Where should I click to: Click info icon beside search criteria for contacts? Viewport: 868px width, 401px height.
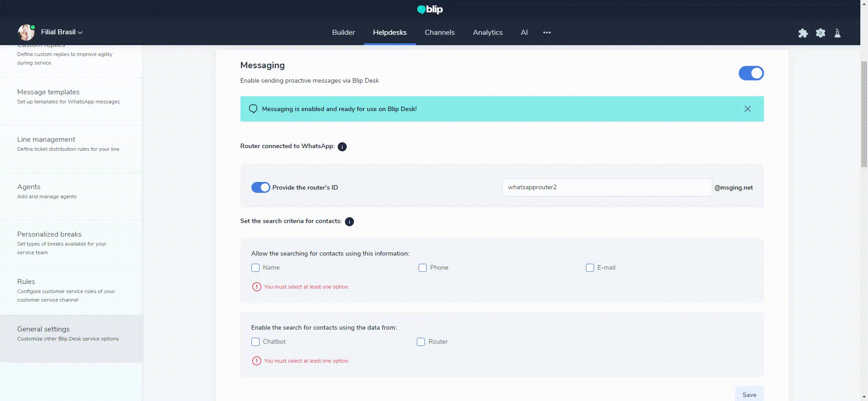(x=349, y=222)
